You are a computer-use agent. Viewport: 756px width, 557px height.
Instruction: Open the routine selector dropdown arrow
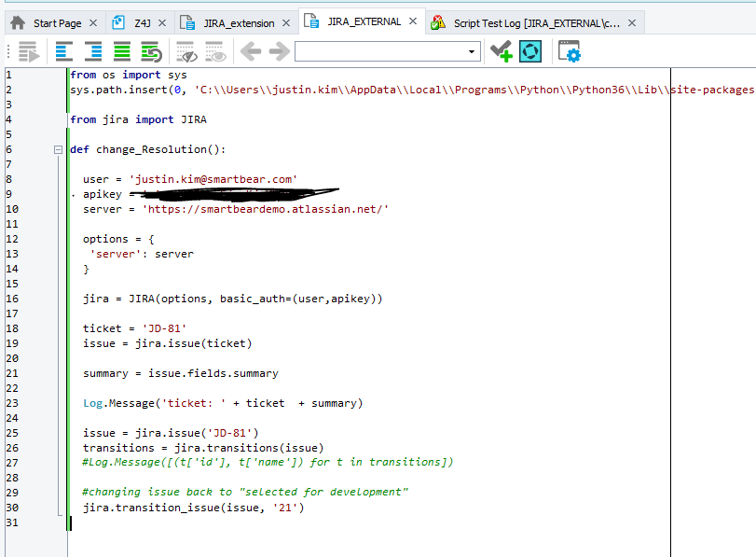tap(473, 52)
